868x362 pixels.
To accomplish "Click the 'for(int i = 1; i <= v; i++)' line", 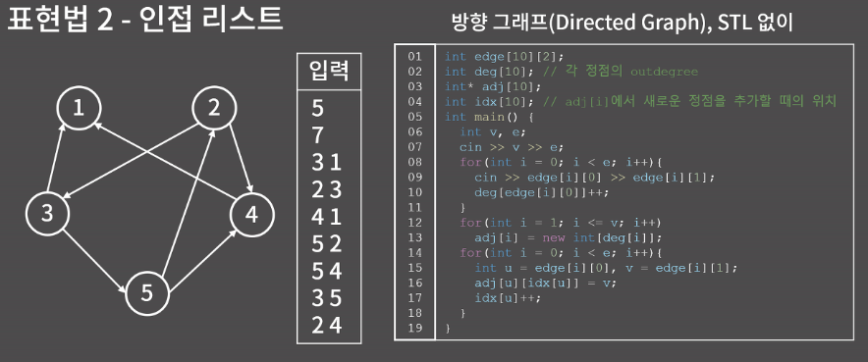I will coord(562,223).
